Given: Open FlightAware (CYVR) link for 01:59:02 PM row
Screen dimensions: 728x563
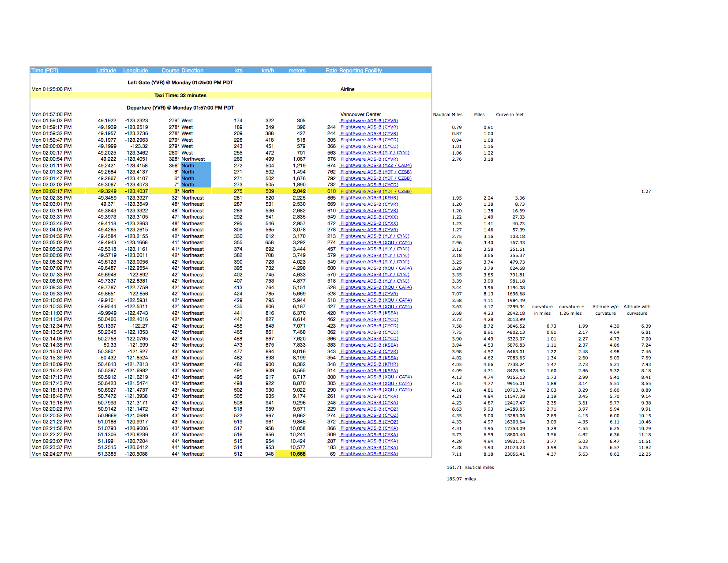Looking at the screenshot, I should point(369,121).
